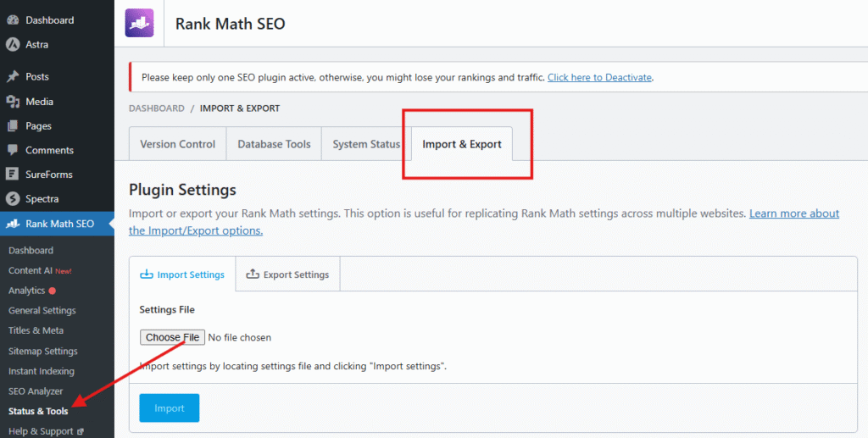Switch to the System Status tab
The image size is (868, 438).
point(366,144)
